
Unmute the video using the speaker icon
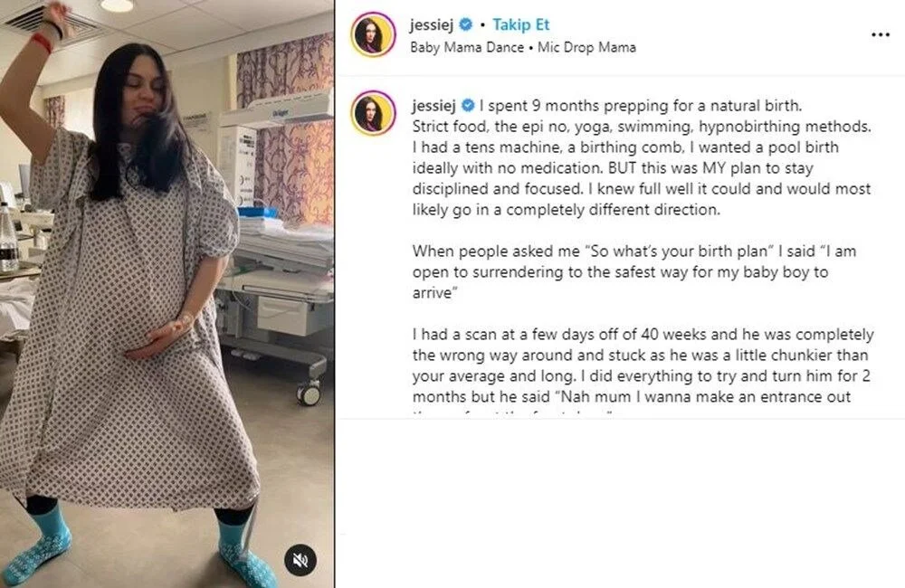[x=300, y=560]
